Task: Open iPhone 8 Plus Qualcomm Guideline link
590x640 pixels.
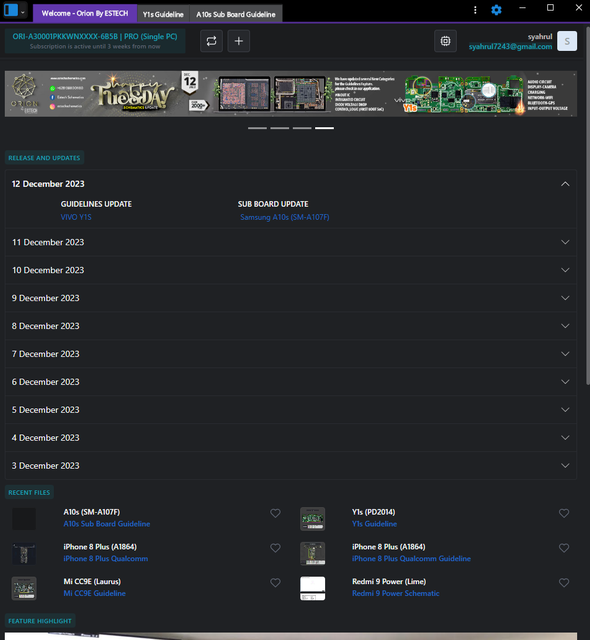Action: (411, 558)
